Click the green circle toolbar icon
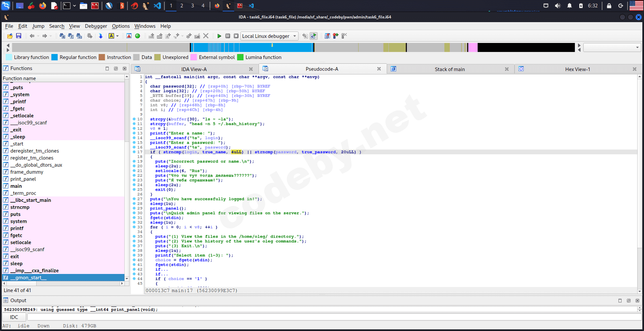 click(x=138, y=36)
